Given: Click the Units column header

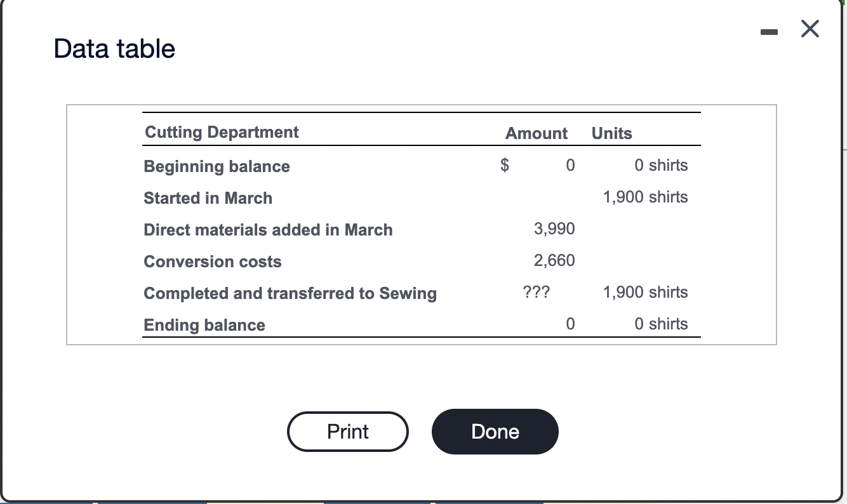Looking at the screenshot, I should (611, 133).
